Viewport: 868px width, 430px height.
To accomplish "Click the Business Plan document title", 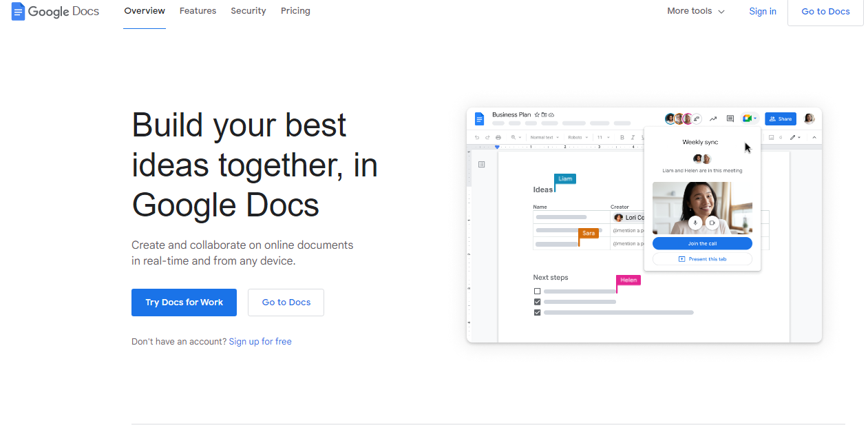I will [x=511, y=114].
